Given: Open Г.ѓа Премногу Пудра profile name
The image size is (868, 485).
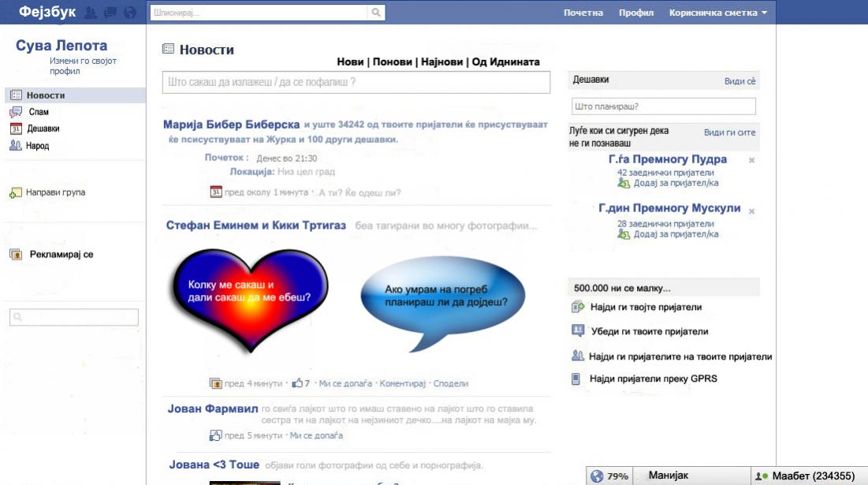Looking at the screenshot, I should [668, 159].
